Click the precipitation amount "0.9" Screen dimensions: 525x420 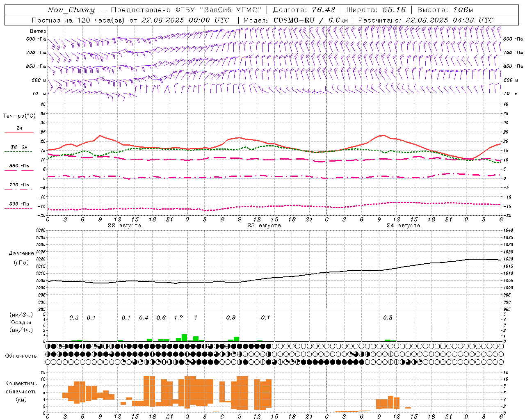point(231,318)
